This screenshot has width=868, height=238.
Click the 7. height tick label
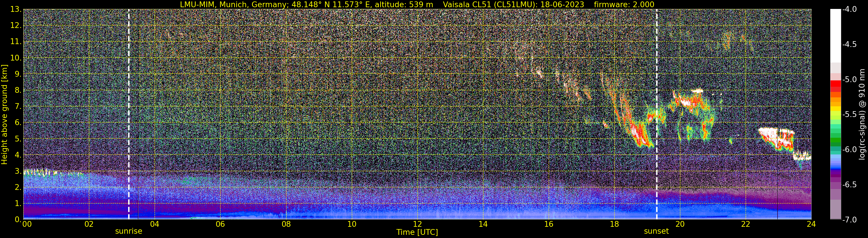pyautogui.click(x=18, y=107)
